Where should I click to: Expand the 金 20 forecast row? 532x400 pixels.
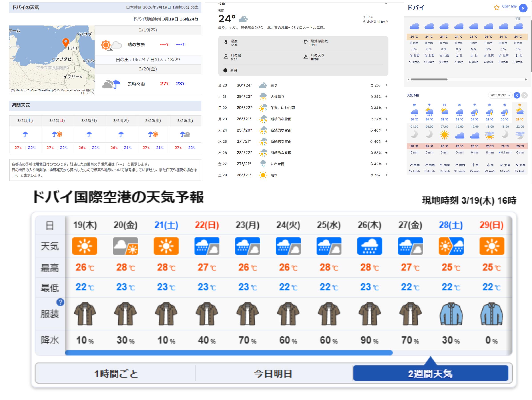(x=386, y=85)
